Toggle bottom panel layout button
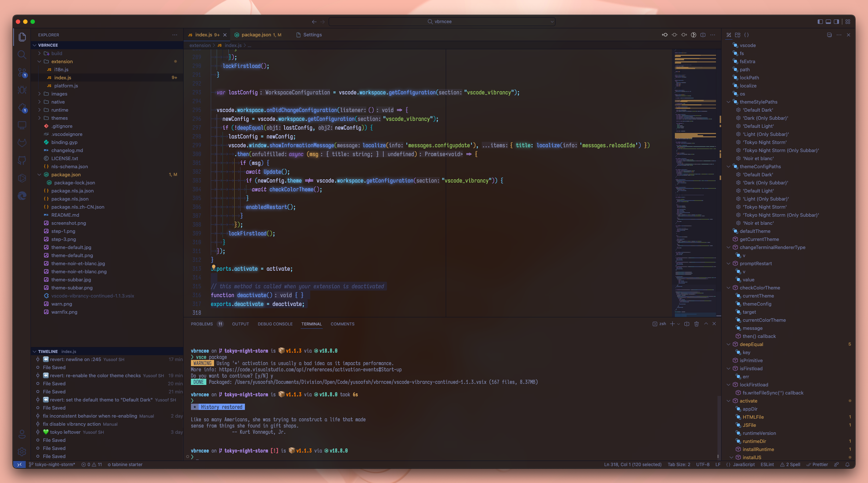 click(x=828, y=22)
